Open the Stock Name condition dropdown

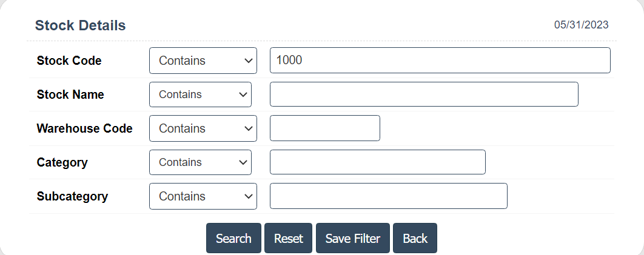click(x=200, y=94)
